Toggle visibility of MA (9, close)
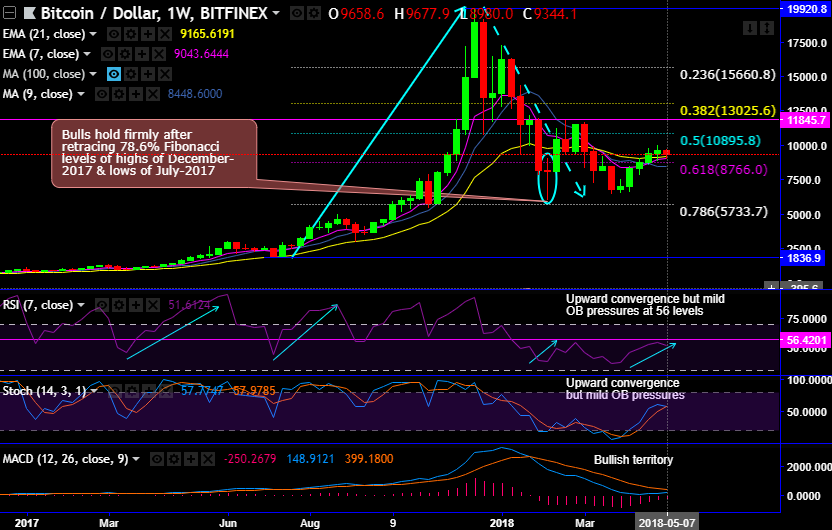832x530 pixels. pos(102,94)
